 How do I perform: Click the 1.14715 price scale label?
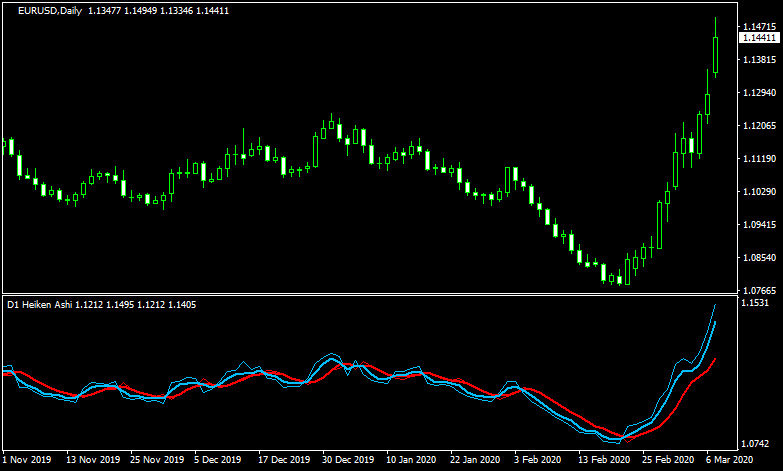[758, 26]
